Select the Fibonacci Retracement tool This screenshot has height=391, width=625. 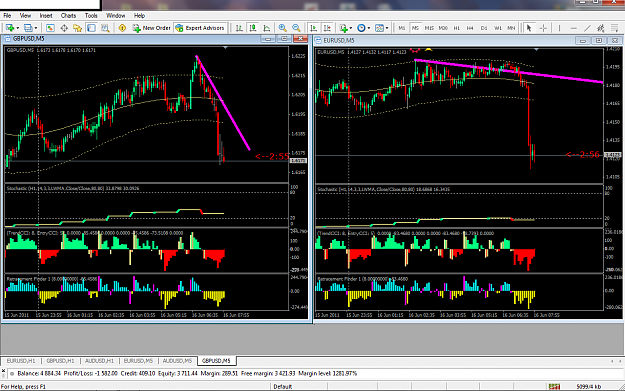(x=615, y=28)
